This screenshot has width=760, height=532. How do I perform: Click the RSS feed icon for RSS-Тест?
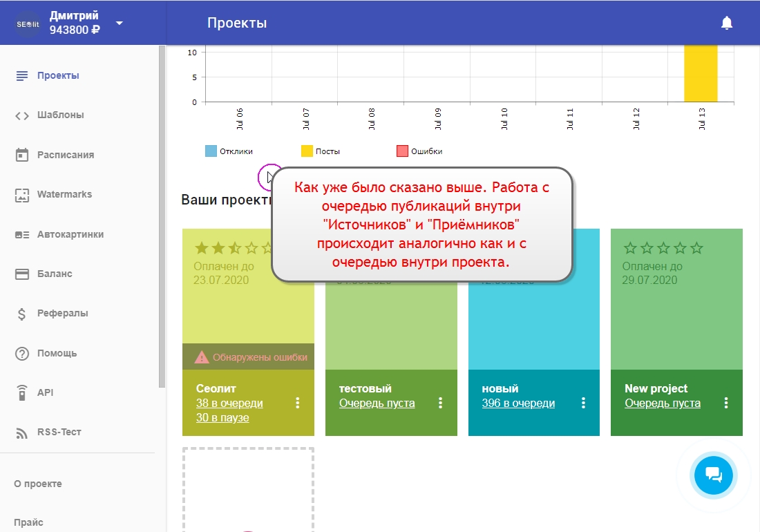coord(22,433)
